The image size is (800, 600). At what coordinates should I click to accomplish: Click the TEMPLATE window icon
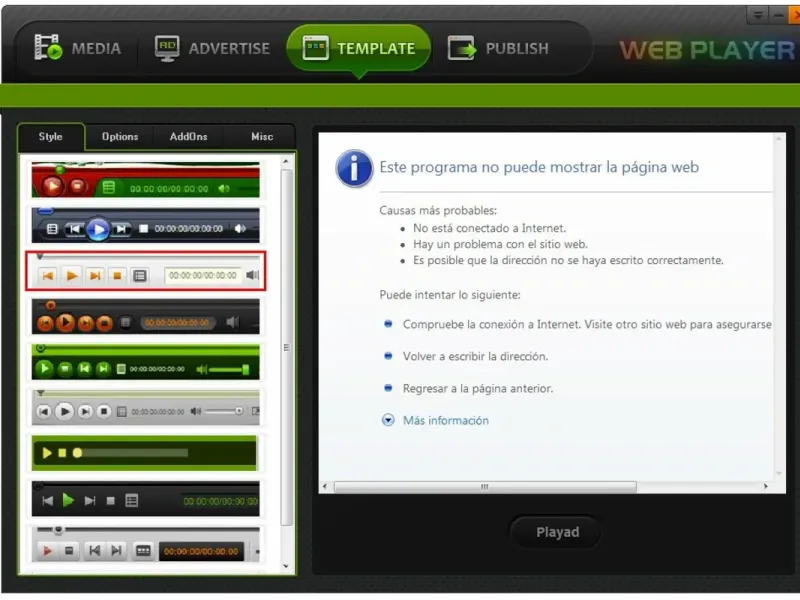(x=315, y=48)
